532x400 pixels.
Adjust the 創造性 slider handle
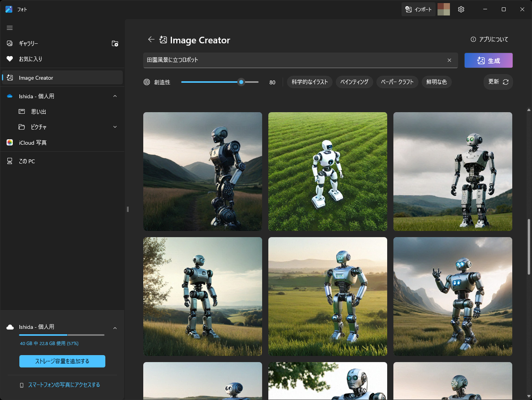[241, 82]
